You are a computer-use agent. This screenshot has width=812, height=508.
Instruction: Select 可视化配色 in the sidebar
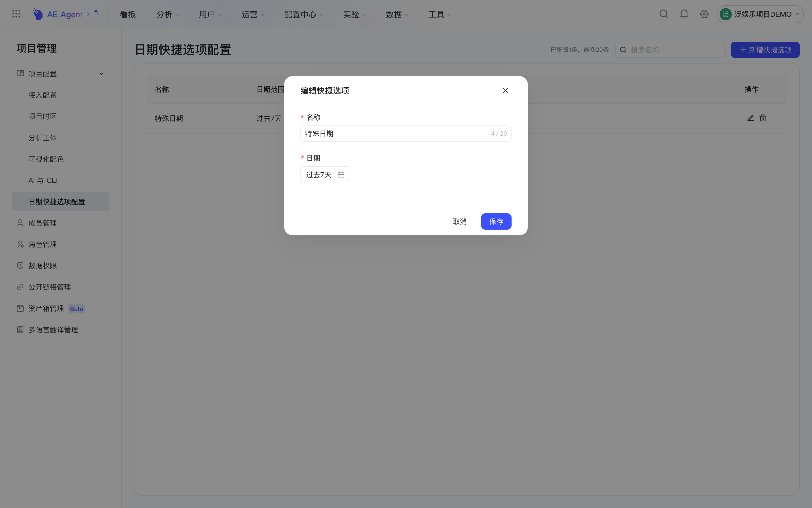60,159
